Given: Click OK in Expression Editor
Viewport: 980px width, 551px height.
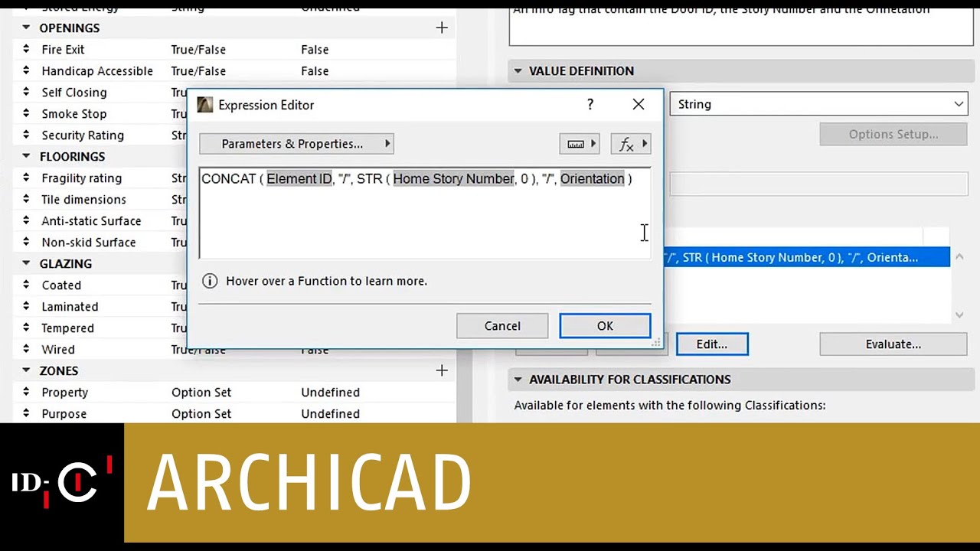Looking at the screenshot, I should (x=605, y=326).
